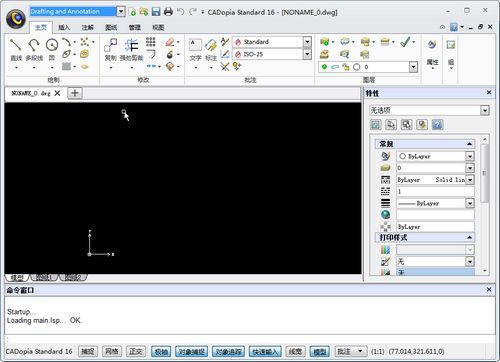This screenshot has height=362, width=500.
Task: Toggle Polar (极轴) in status bar
Action: (x=161, y=351)
